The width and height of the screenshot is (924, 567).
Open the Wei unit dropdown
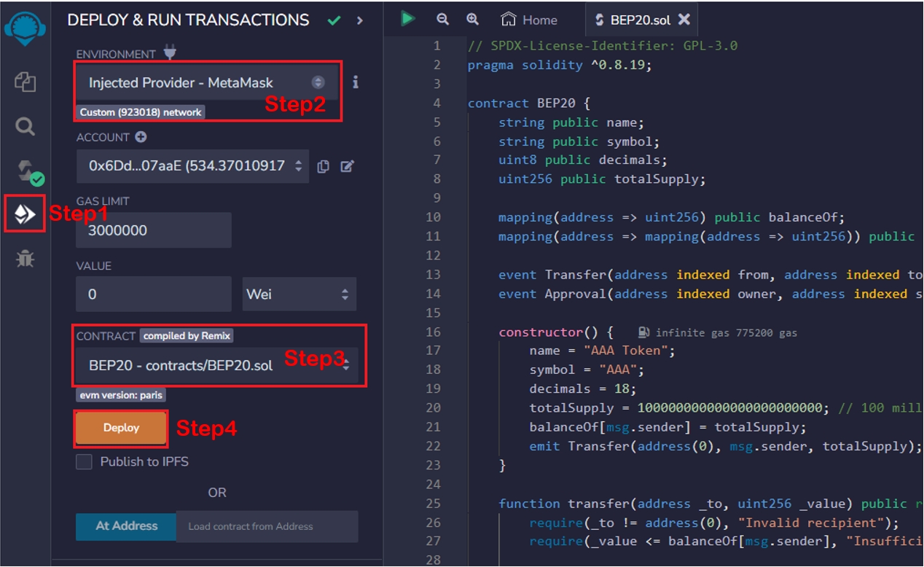(299, 294)
